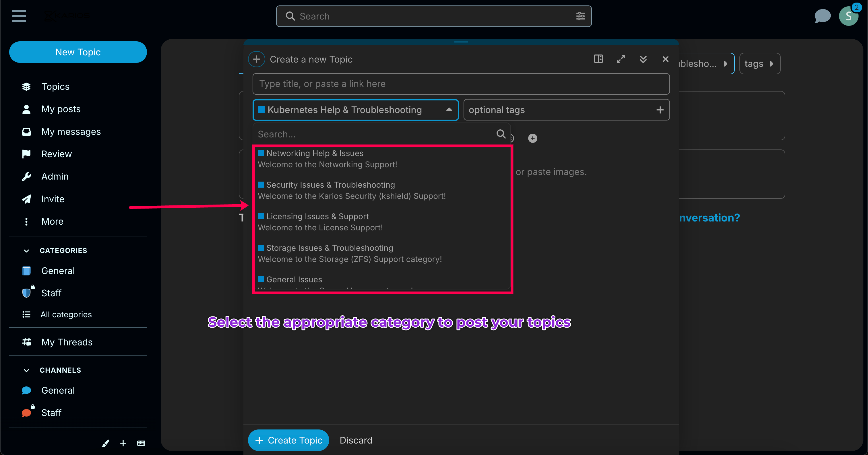Open search filter options icon
Viewport: 868px width, 455px height.
[580, 16]
